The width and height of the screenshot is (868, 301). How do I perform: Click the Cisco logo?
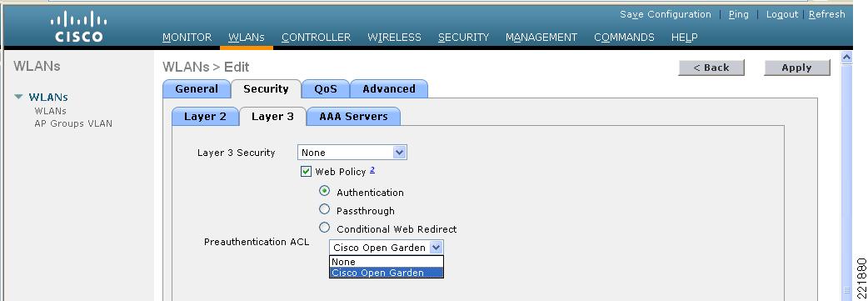click(x=78, y=28)
